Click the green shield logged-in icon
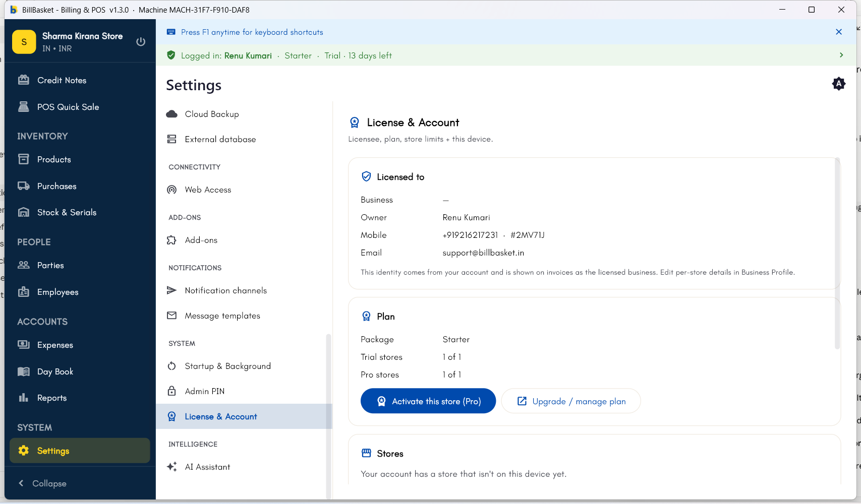 (171, 55)
